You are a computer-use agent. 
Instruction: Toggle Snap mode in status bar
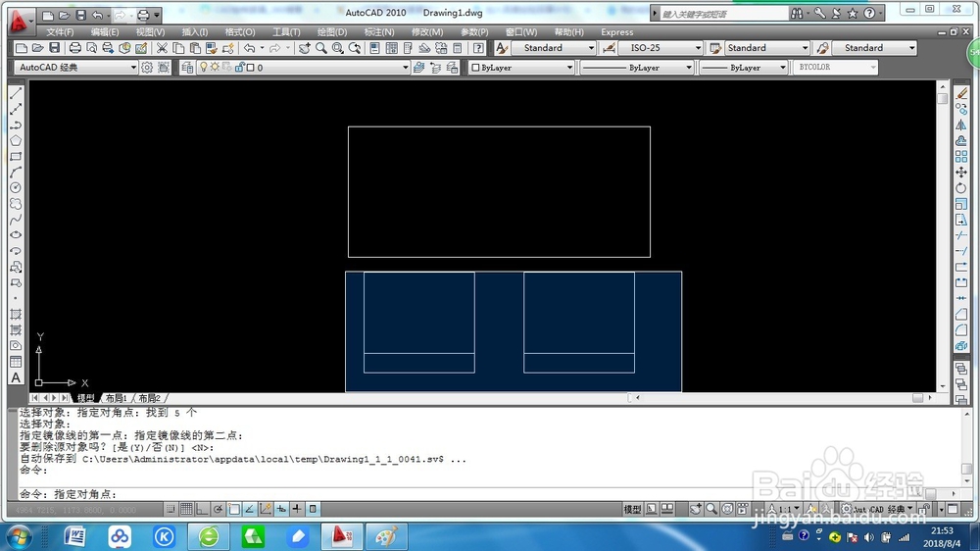171,509
